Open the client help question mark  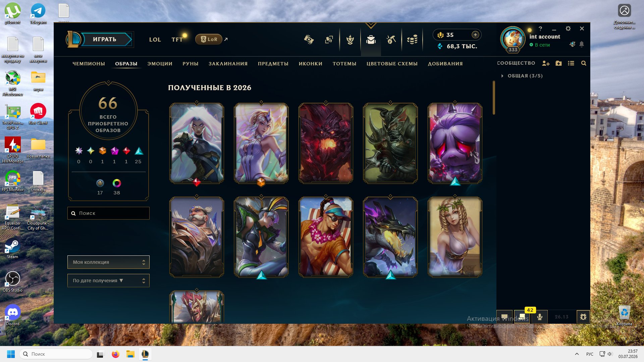click(x=540, y=29)
